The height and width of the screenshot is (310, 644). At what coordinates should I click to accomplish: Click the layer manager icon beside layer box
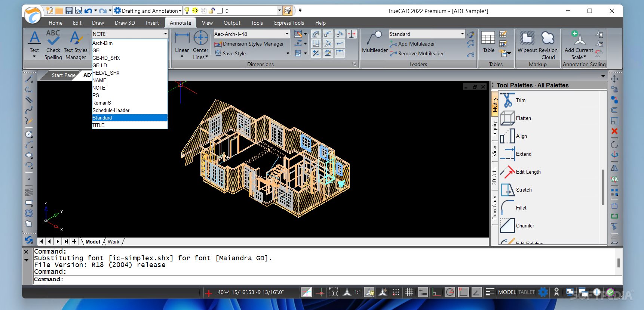pos(287,10)
